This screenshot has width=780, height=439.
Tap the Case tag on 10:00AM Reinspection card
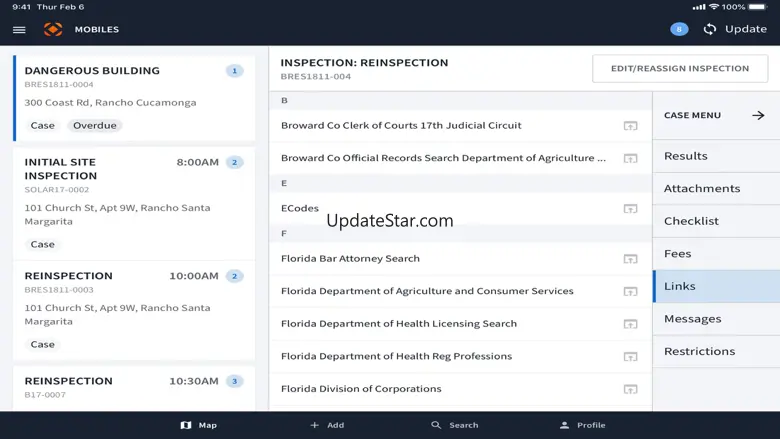[42, 344]
